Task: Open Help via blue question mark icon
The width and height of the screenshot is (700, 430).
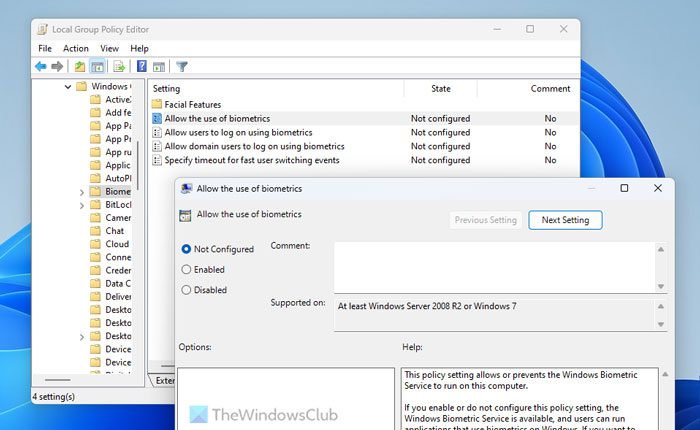Action: tap(142, 67)
